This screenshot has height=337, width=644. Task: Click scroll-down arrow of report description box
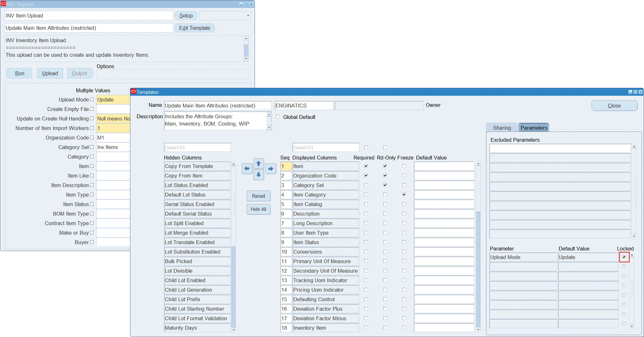coord(246,59)
